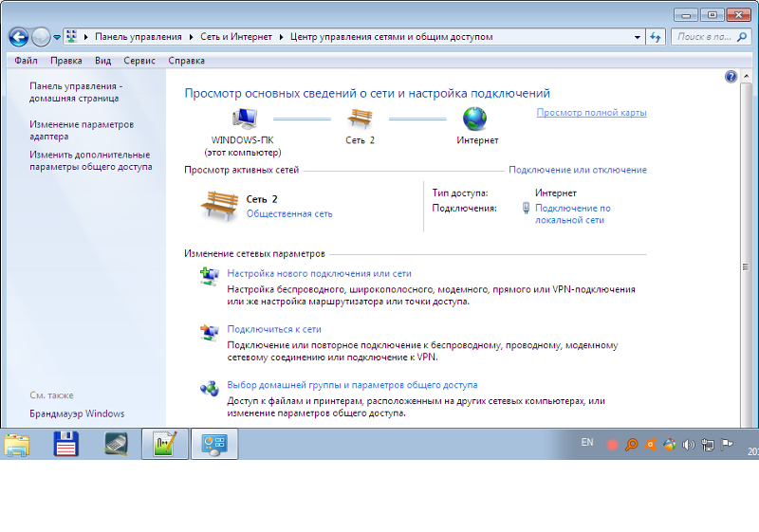Click the Сеть 2 bench icon in map

point(360,119)
